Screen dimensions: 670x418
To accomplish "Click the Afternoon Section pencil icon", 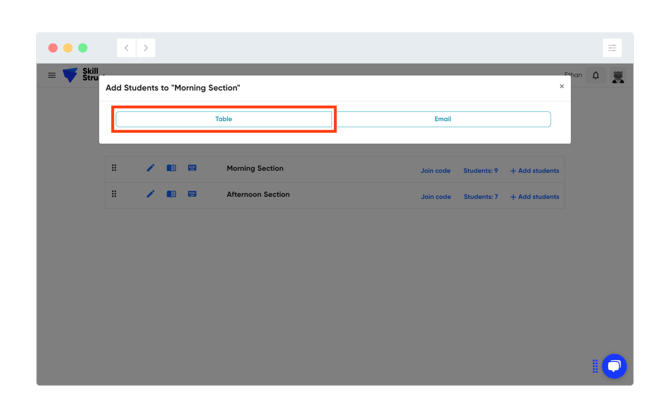I will (x=150, y=194).
